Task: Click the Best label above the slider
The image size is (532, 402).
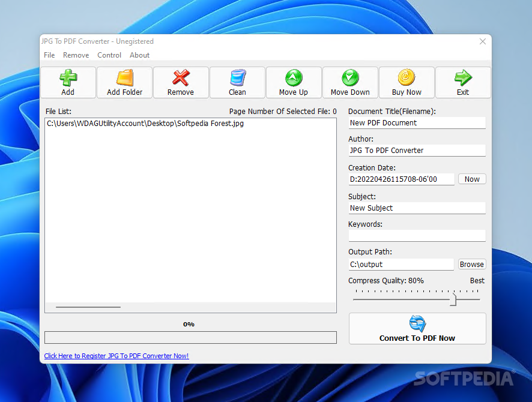Action: [477, 281]
